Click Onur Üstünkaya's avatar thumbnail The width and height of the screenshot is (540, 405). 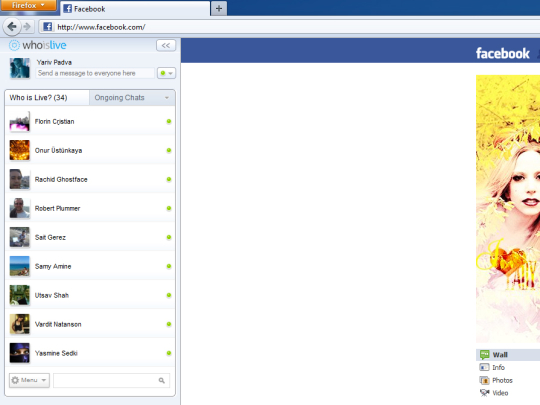[20, 150]
